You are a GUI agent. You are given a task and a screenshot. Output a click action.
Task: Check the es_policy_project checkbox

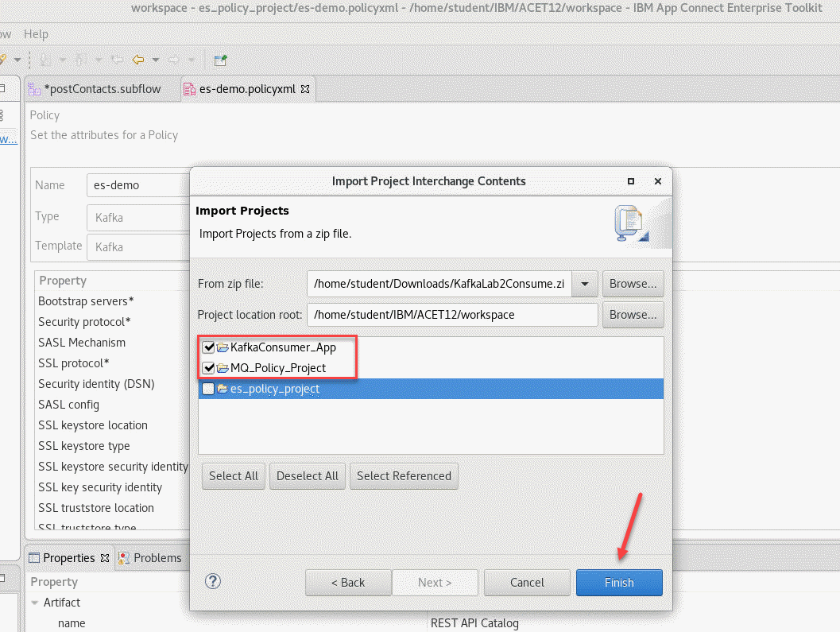pos(208,389)
